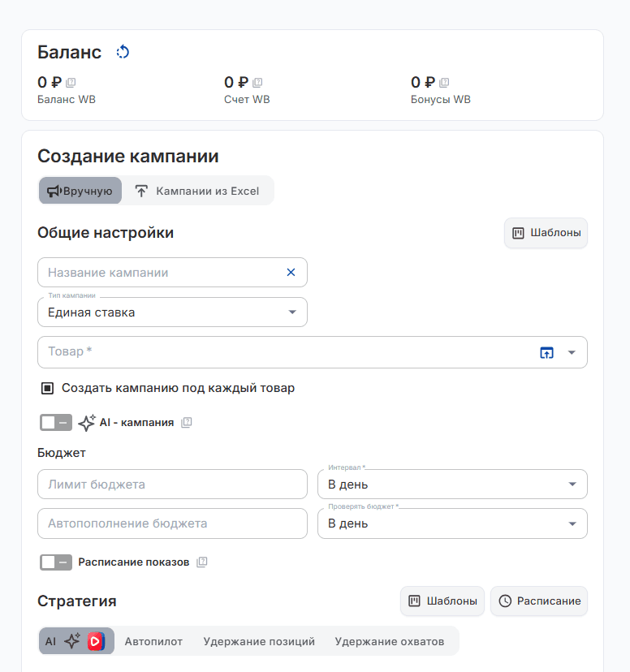Open the Тип кампании dropdown Единая ставка
This screenshot has width=630, height=672.
click(172, 312)
